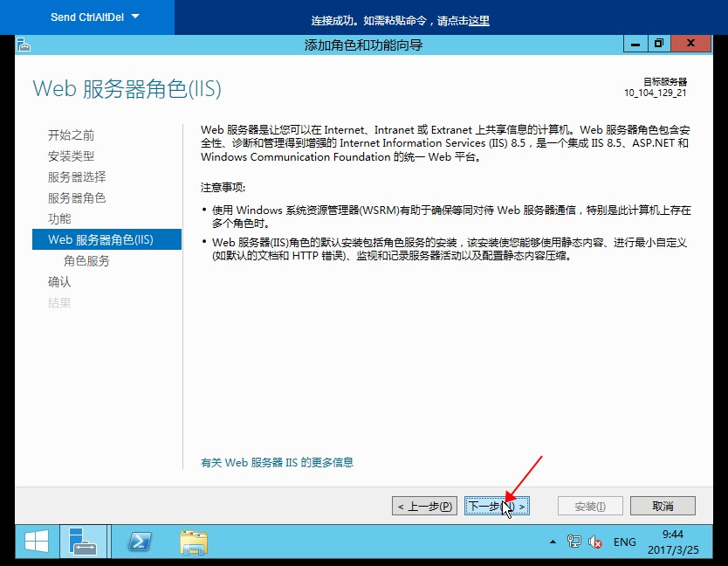
Task: Click the target server name 10_104_129_21
Action: [655, 93]
